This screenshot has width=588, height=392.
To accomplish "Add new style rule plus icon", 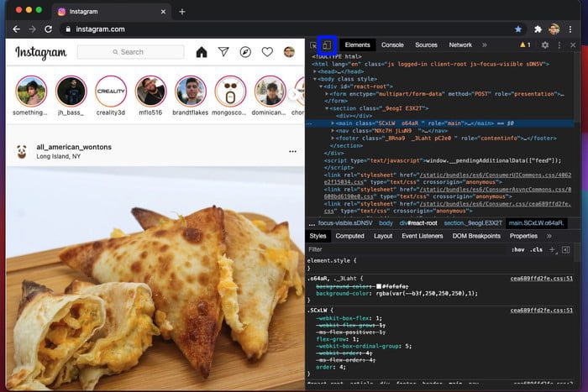I will [x=553, y=249].
